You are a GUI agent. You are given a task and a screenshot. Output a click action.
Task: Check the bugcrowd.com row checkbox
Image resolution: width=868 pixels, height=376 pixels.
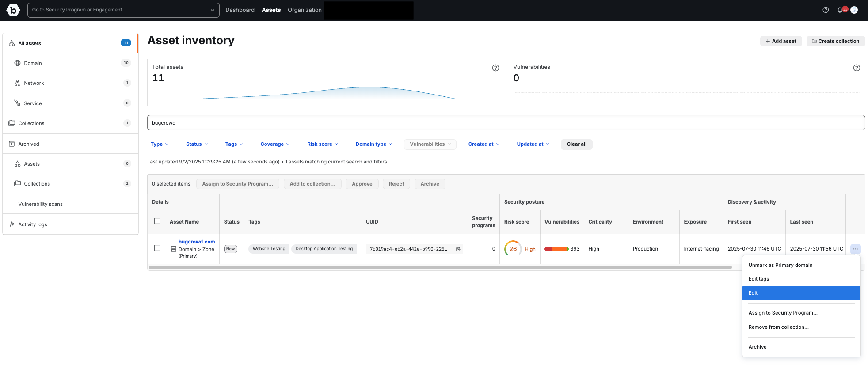click(x=157, y=248)
